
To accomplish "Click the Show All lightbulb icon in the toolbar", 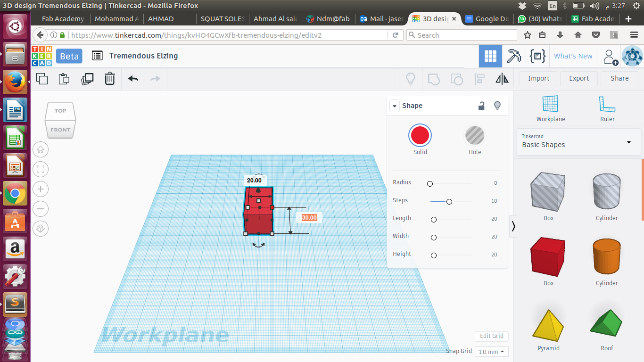I will pyautogui.click(x=411, y=79).
